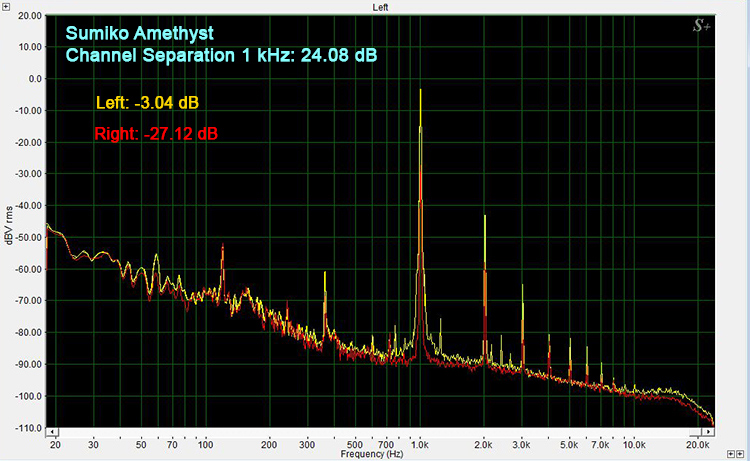Select the "Left" channel title
This screenshot has height=461, width=750.
click(x=380, y=6)
